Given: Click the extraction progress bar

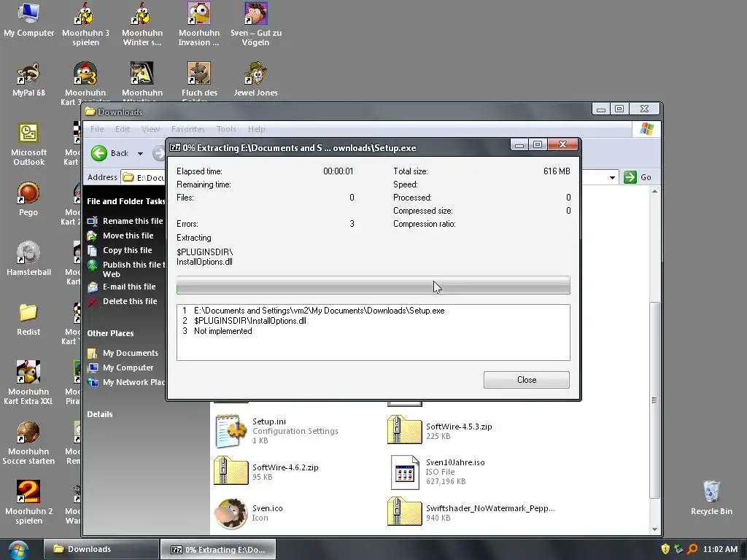Looking at the screenshot, I should pos(373,285).
